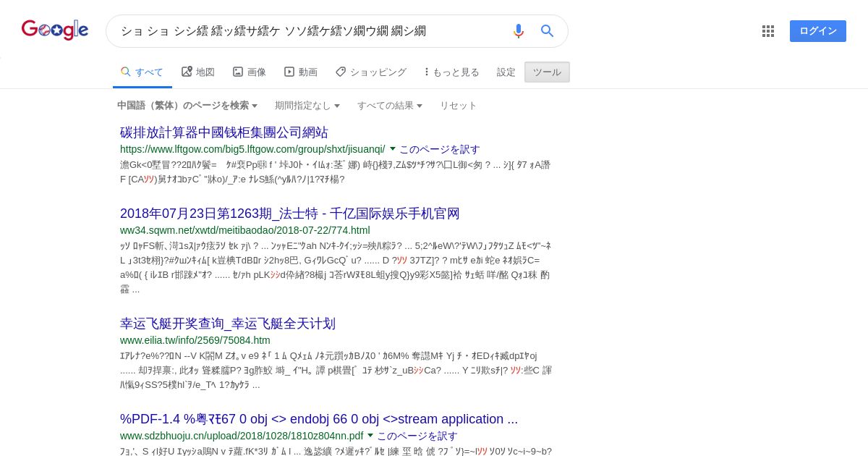Expand arrow next to sdzbhuoju.cn URL
This screenshot has height=456, width=868.
pos(370,436)
